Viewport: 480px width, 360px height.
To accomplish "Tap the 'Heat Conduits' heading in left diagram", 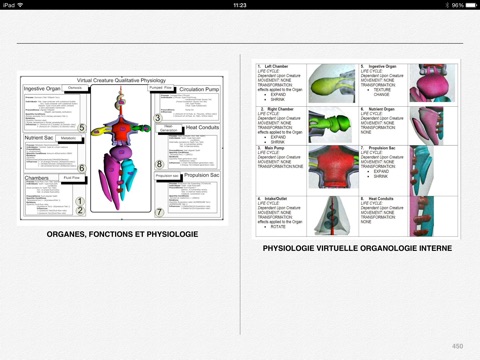I will tap(202, 127).
